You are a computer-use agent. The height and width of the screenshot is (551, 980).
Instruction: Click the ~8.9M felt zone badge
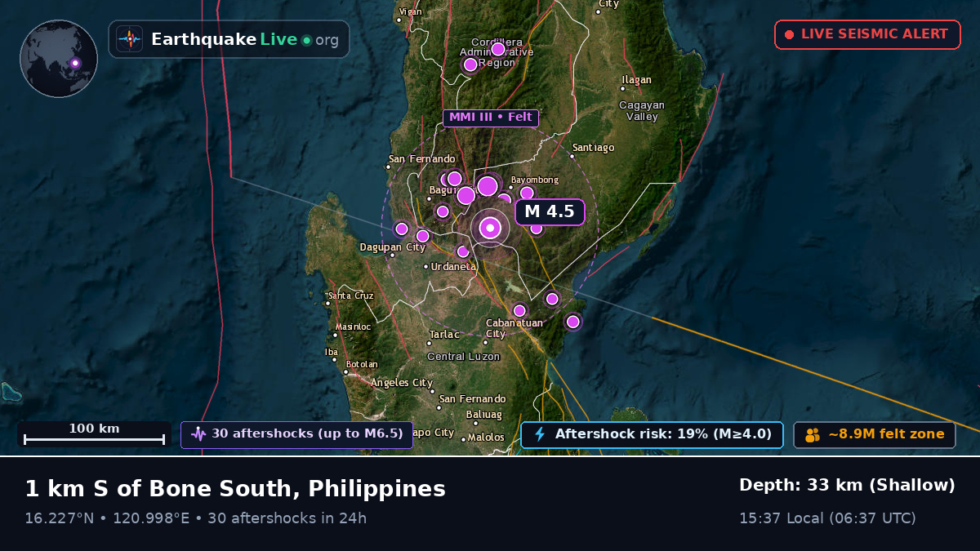875,434
